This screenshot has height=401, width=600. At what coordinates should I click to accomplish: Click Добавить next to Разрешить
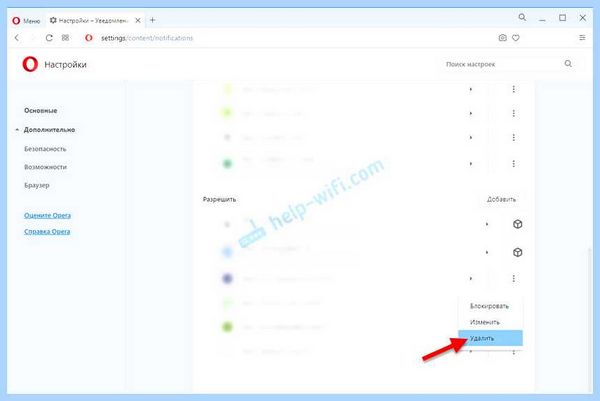(x=501, y=199)
